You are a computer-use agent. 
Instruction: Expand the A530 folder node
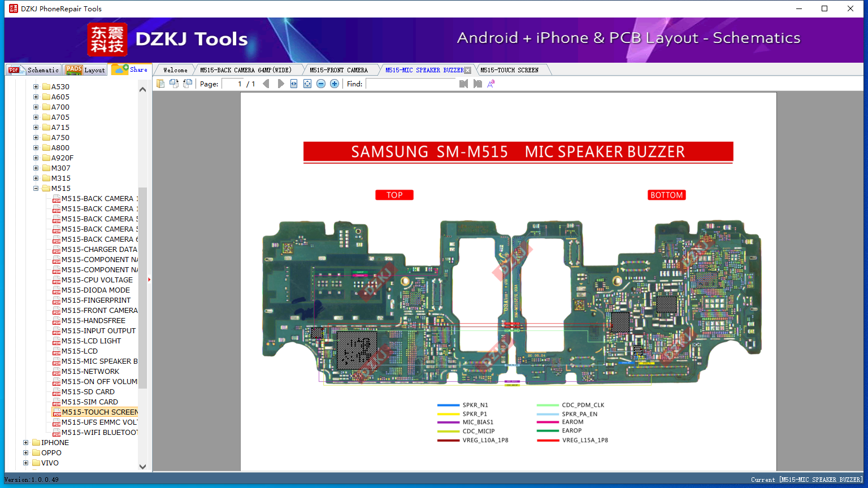pyautogui.click(x=36, y=87)
